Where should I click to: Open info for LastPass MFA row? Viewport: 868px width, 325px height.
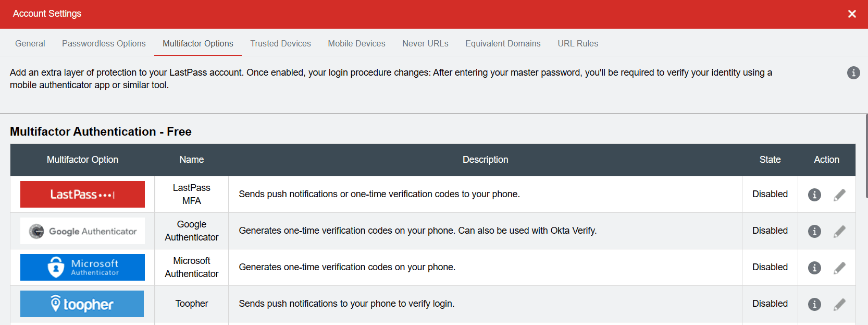click(x=814, y=195)
